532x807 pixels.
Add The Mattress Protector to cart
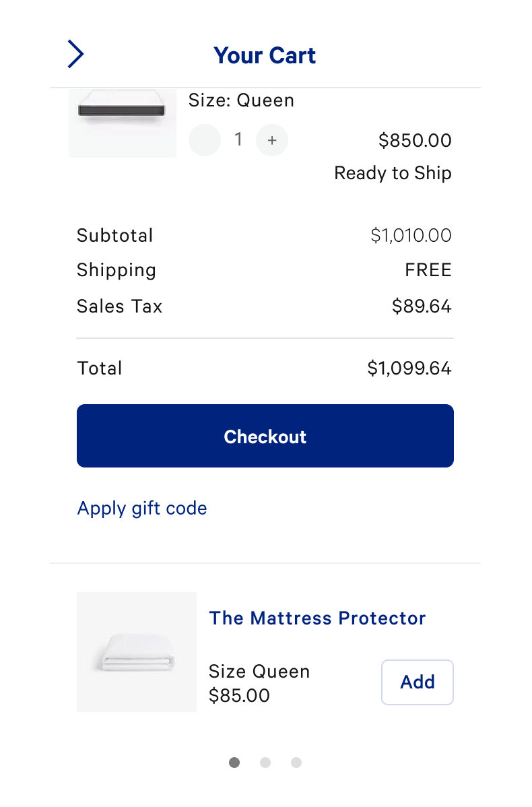418,682
